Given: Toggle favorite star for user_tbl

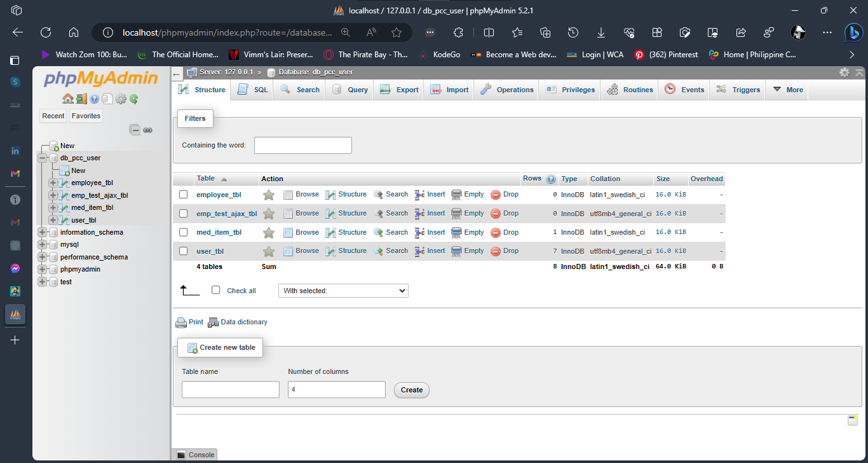Looking at the screenshot, I should pyautogui.click(x=269, y=251).
